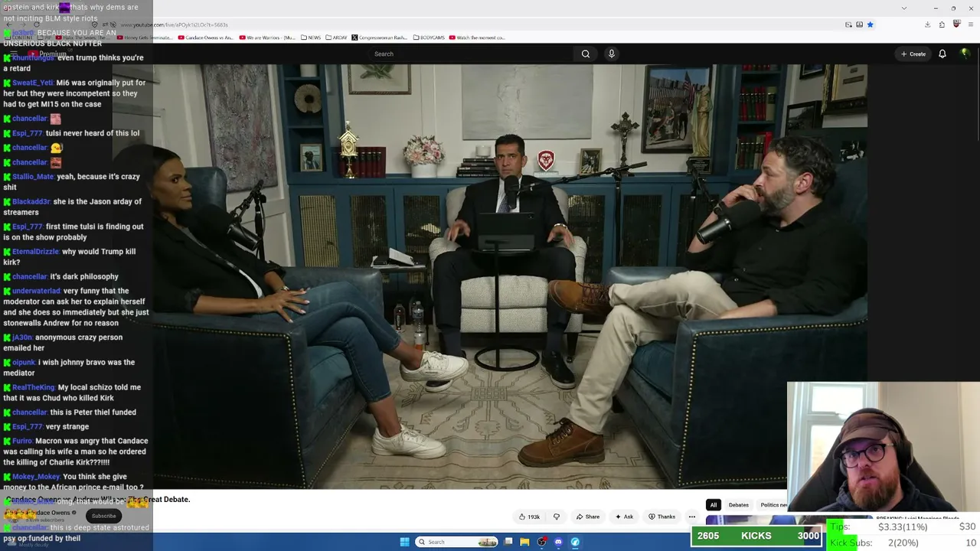Open Task View on the taskbar
The image size is (980, 551).
pos(508,542)
